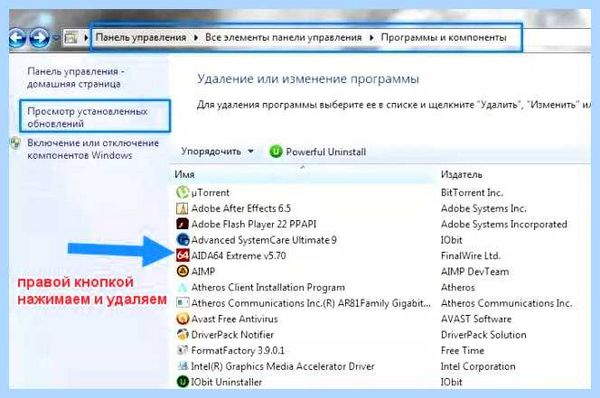Open Просмотр установленных обновлений link

[x=87, y=117]
